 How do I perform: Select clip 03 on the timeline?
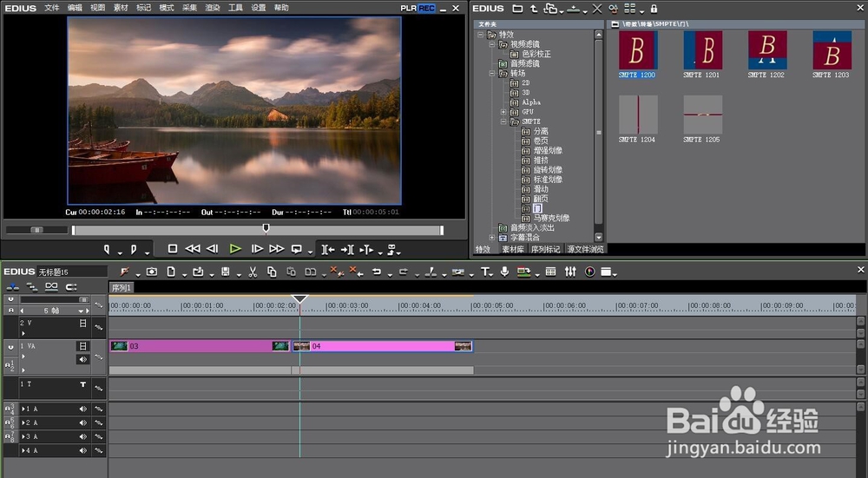click(200, 346)
